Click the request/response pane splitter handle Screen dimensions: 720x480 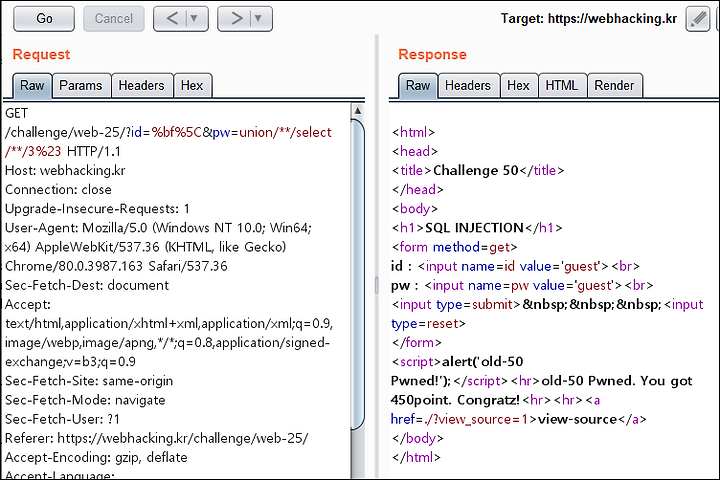point(377,285)
